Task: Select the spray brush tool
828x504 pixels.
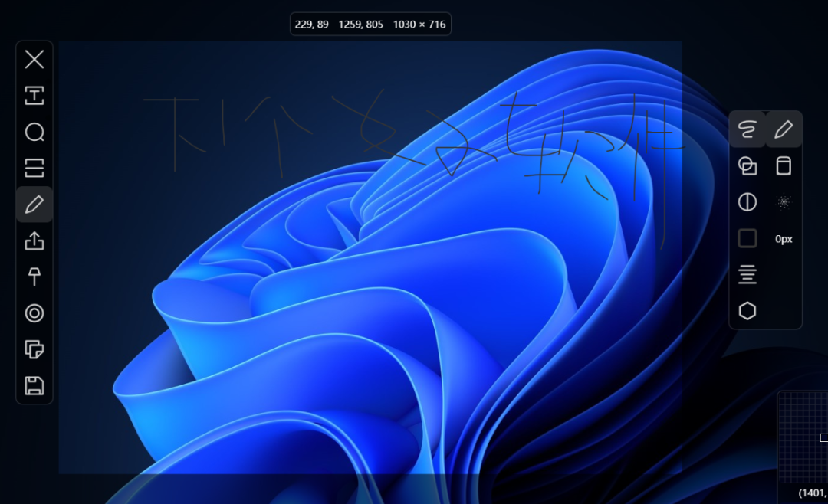Action: click(784, 202)
